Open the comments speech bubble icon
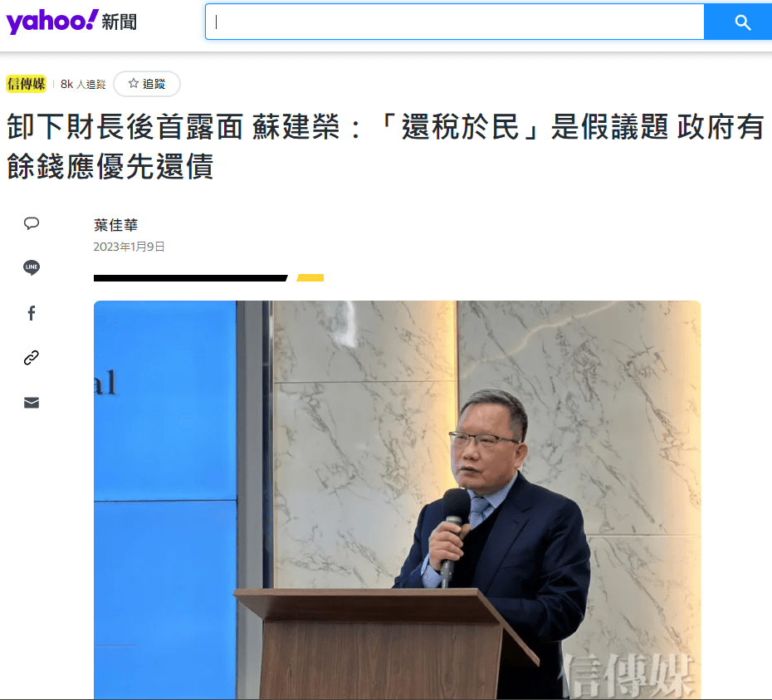 coord(32,223)
